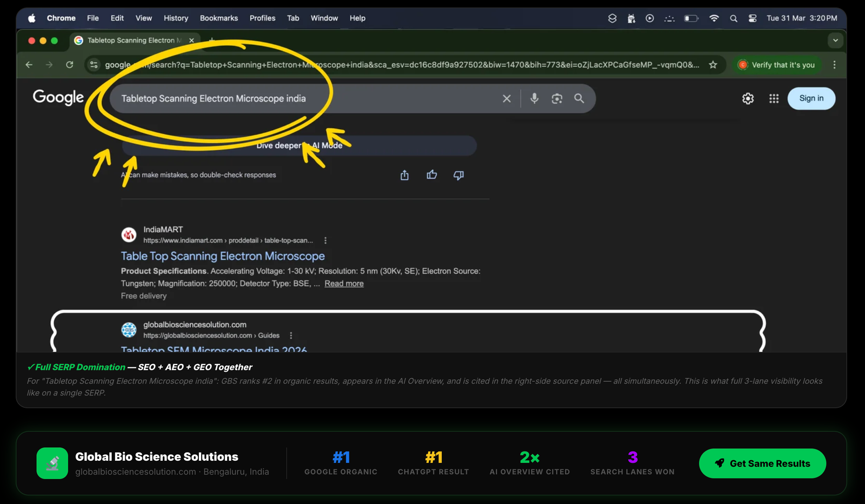This screenshot has width=865, height=504.
Task: Open Google Lens image search
Action: (557, 98)
